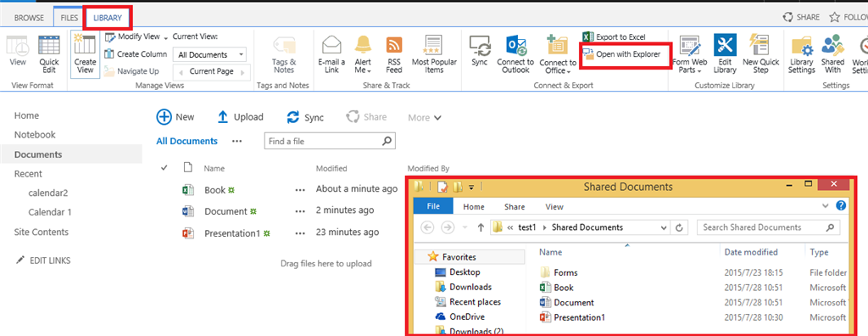Open the Modify View dropdown arrow

(x=165, y=37)
